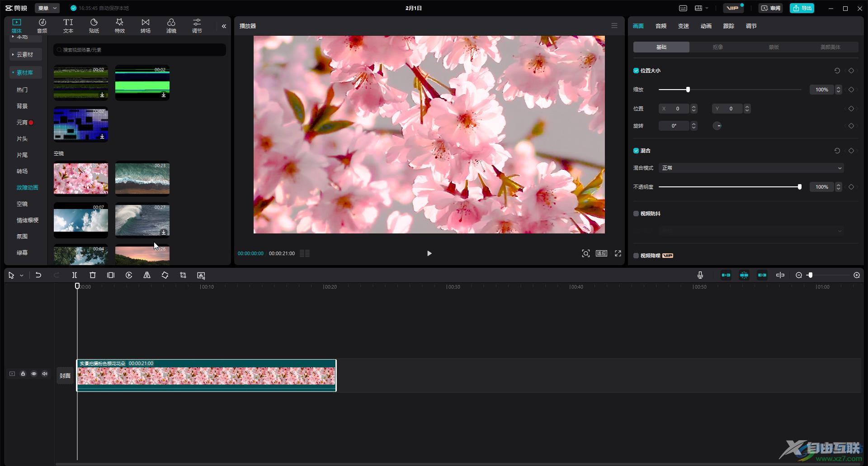Screen dimensions: 868x466
Task: Lock the video track
Action: click(23, 374)
